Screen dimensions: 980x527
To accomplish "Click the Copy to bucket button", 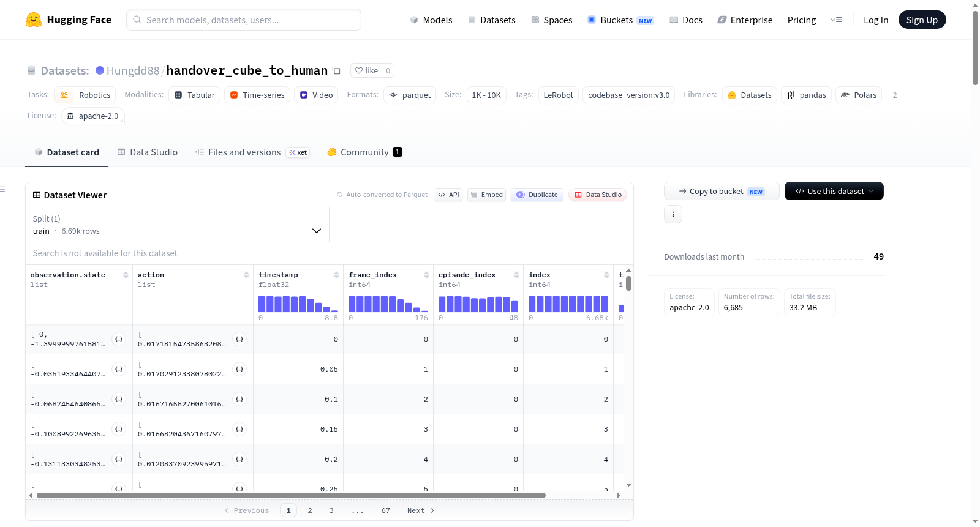I will [x=722, y=191].
